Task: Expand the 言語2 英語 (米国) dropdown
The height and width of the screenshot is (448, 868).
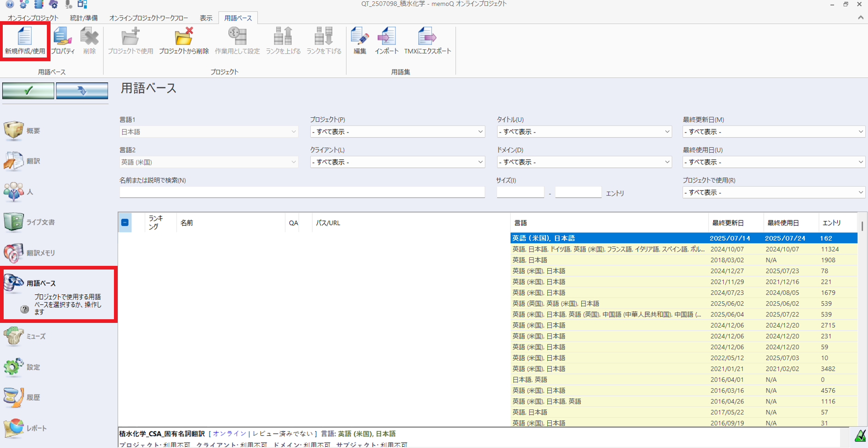Action: click(x=209, y=162)
